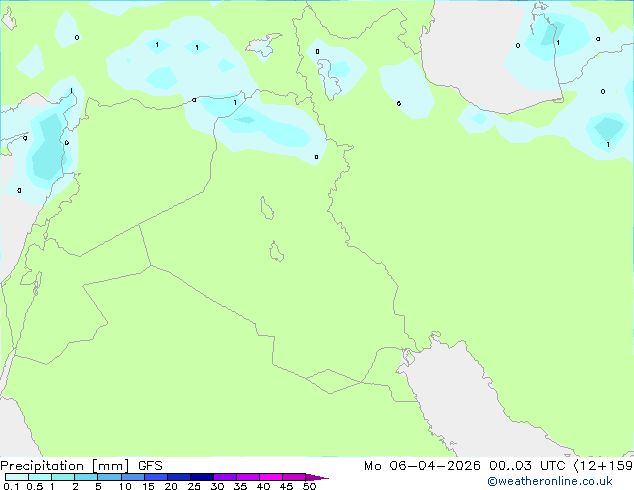
Task: Click the 'Mo 06-04-2026' date text
Action: [x=422, y=466]
